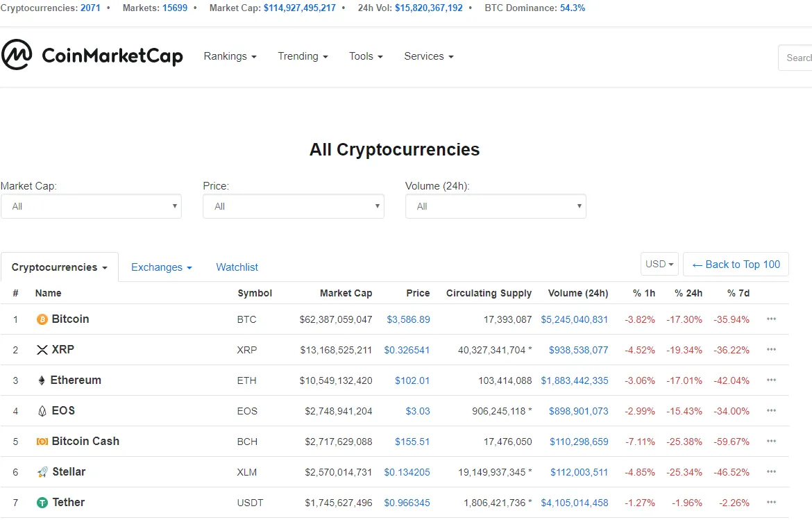Expand the Volume (24h) filter dropdown
Image resolution: width=812 pixels, height=520 pixels.
click(496, 206)
